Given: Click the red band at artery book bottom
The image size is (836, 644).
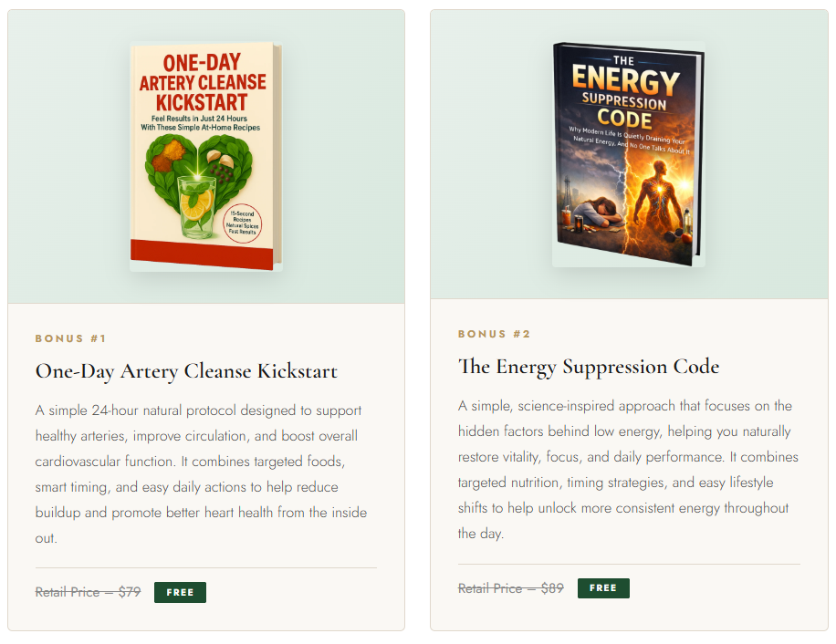Looking at the screenshot, I should (x=202, y=254).
